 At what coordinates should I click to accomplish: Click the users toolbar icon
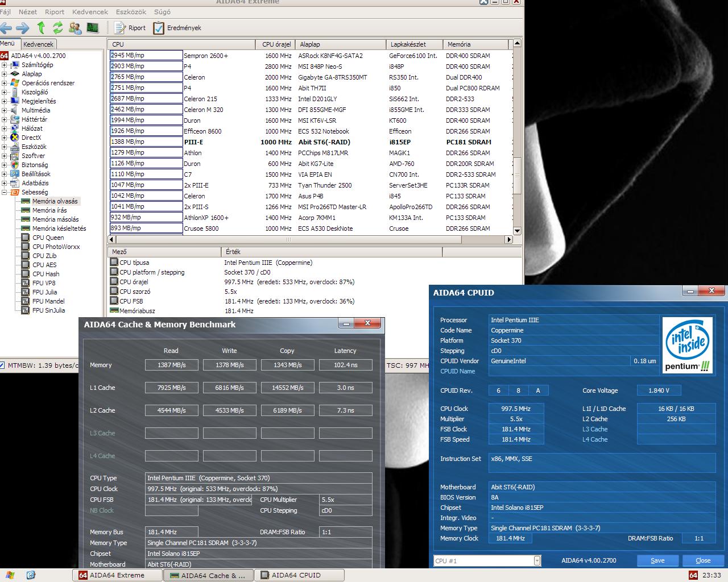pos(75,27)
